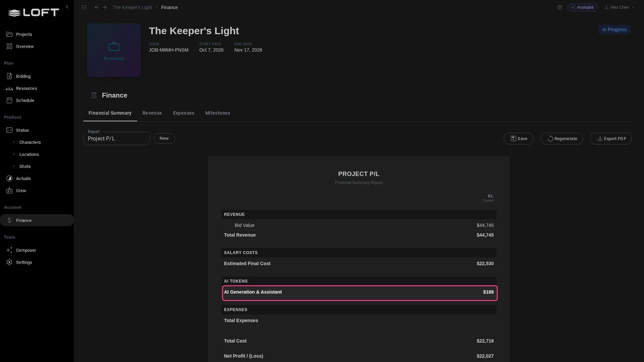The width and height of the screenshot is (644, 362).
Task: Switch to the Milestones tab
Action: click(218, 113)
